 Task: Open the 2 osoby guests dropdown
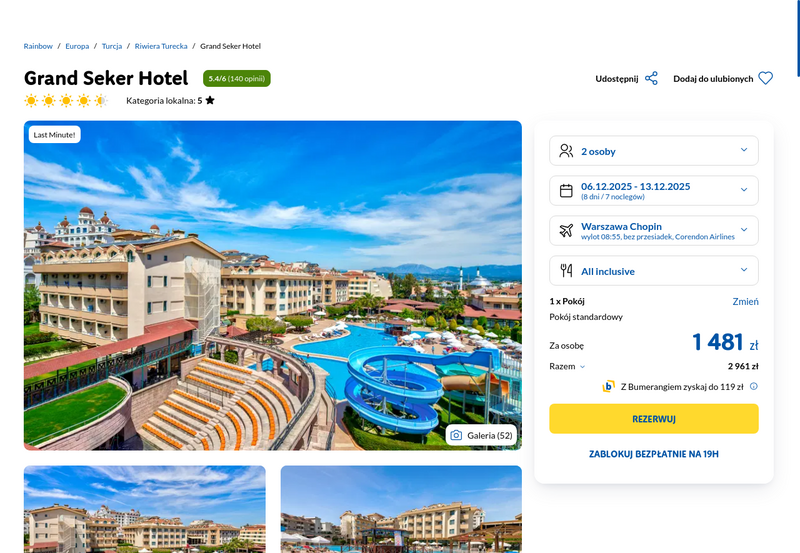pyautogui.click(x=654, y=150)
